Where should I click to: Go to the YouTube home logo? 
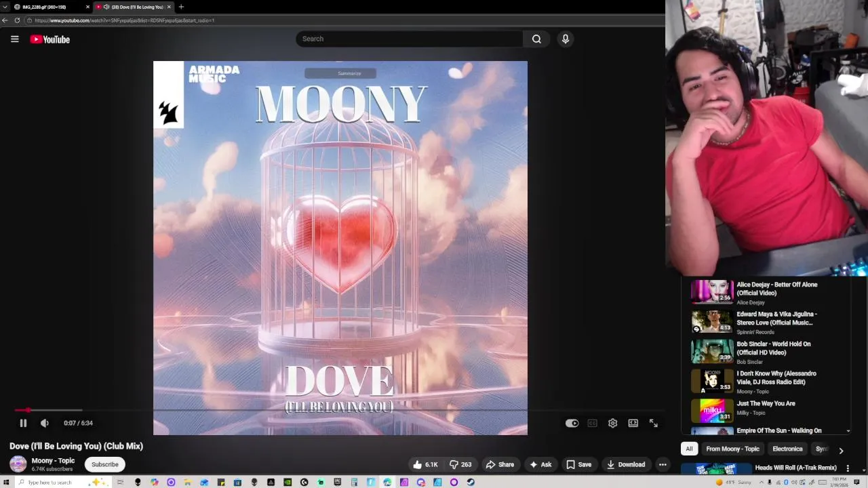pos(50,39)
